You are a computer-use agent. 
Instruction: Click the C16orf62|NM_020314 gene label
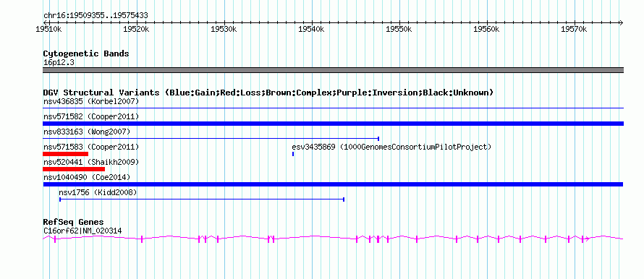click(82, 231)
